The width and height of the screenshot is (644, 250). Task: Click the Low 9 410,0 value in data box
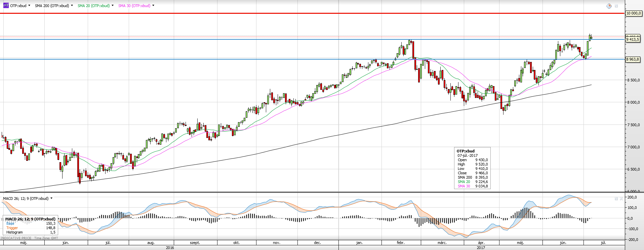(x=481, y=169)
